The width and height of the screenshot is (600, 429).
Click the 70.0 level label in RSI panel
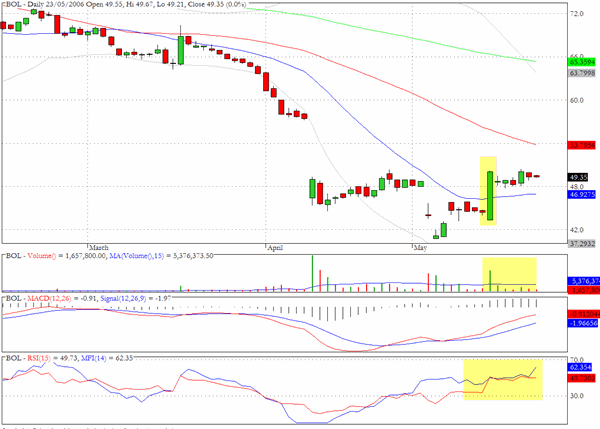(577, 360)
